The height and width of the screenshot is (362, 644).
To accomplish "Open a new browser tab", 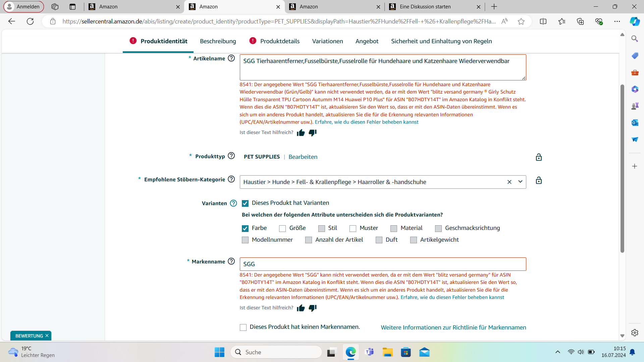I will click(494, 7).
